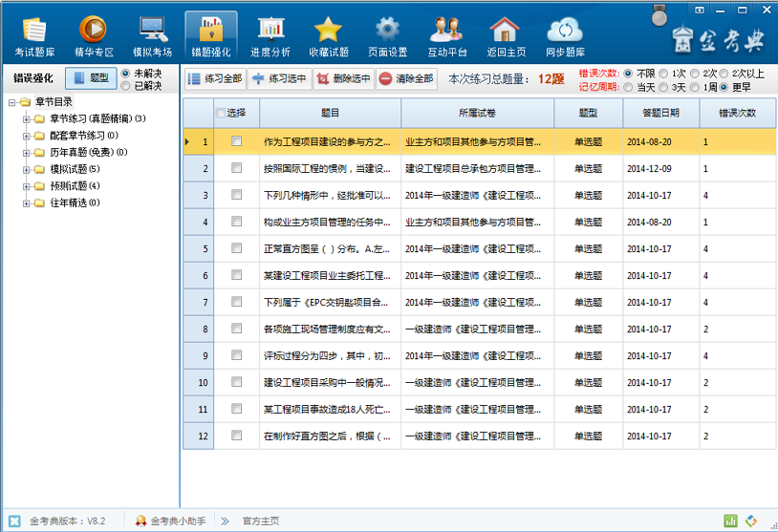Open 页面设置 gear icon

387,36
